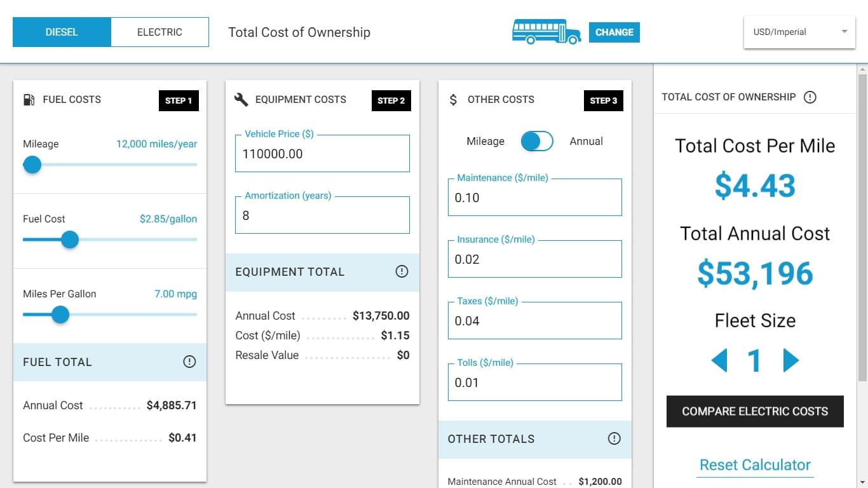
Task: Open the USD/Imperial units dropdown
Action: (799, 32)
